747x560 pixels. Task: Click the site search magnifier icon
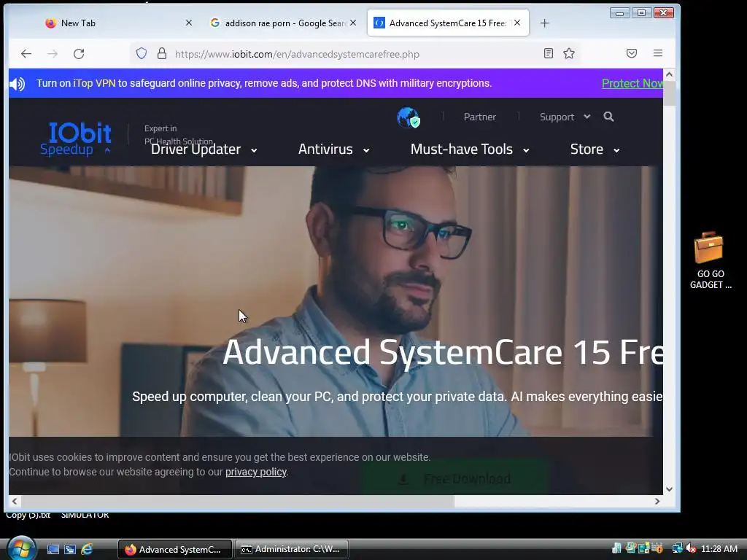(x=608, y=117)
